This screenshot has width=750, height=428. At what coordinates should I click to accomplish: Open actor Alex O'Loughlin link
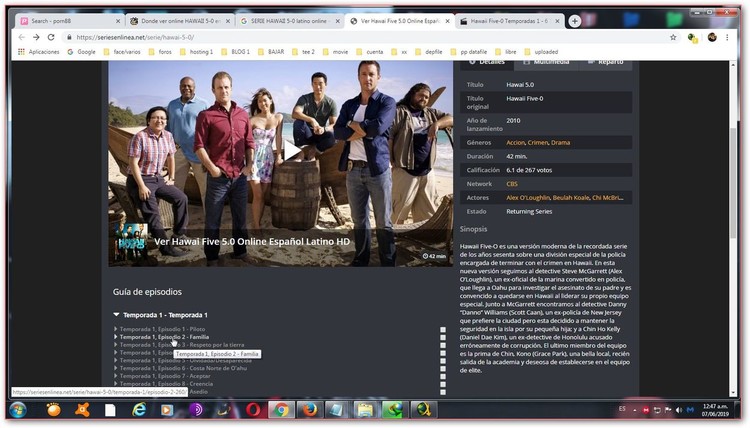click(x=528, y=198)
